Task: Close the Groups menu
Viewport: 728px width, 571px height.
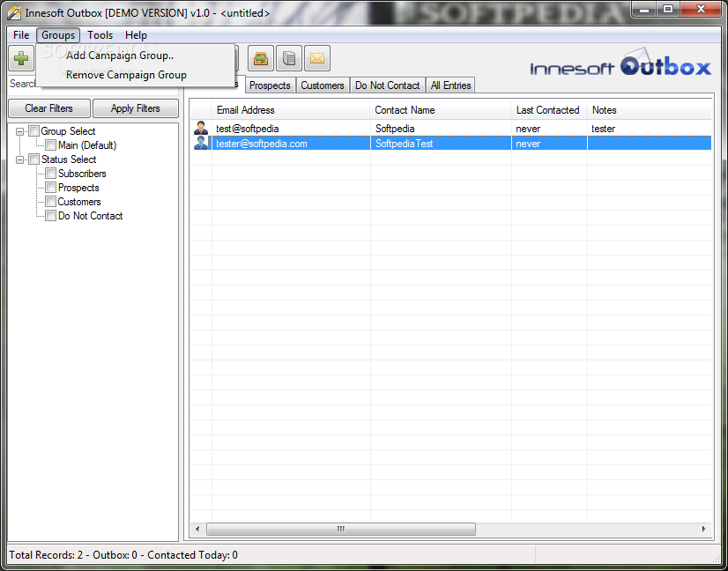Action: (x=58, y=35)
